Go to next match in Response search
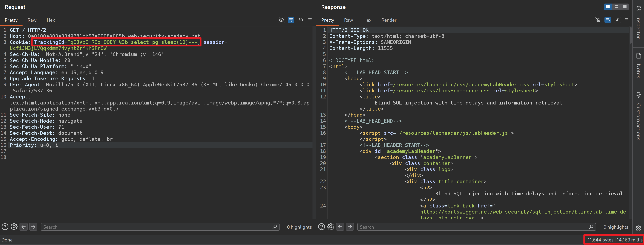This screenshot has width=644, height=245. (350, 227)
